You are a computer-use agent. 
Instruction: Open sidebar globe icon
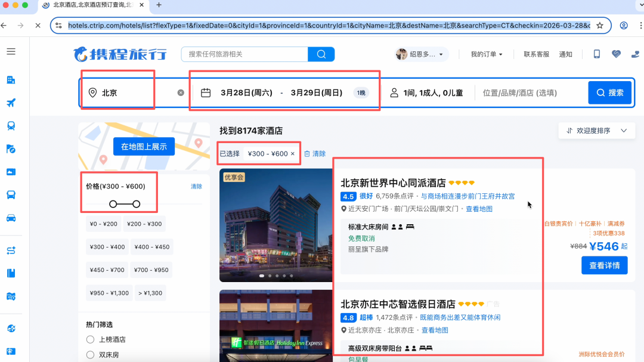11,329
